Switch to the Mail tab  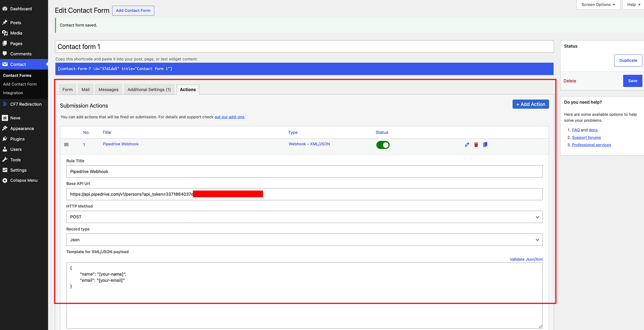click(86, 90)
